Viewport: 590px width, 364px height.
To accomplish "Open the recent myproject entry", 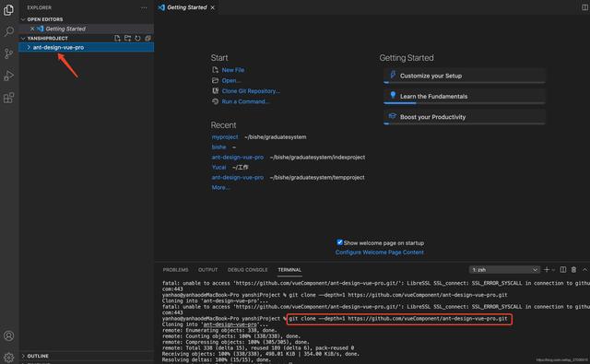I will [x=225, y=137].
